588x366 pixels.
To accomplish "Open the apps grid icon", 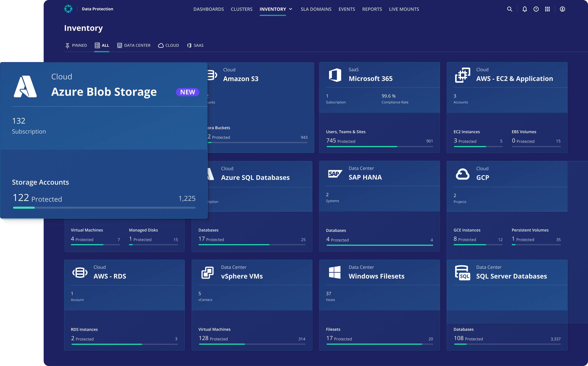I will pyautogui.click(x=547, y=9).
